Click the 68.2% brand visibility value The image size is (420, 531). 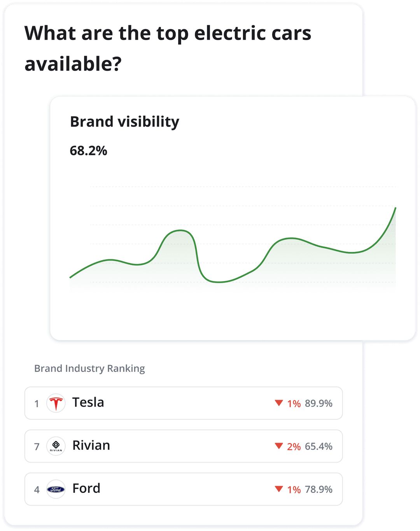(x=88, y=151)
